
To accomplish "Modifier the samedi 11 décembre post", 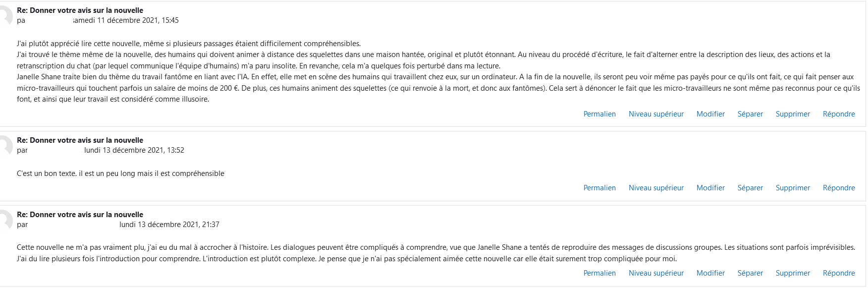I will click(x=710, y=114).
